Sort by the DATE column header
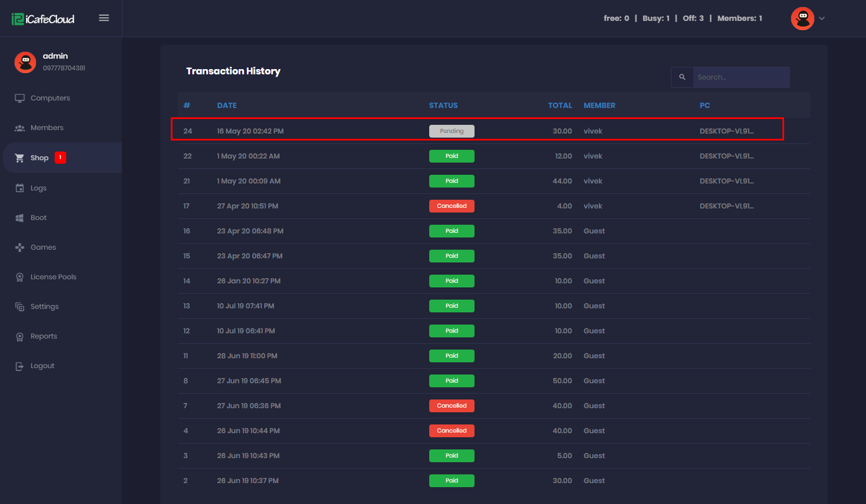The height and width of the screenshot is (504, 866). click(227, 106)
